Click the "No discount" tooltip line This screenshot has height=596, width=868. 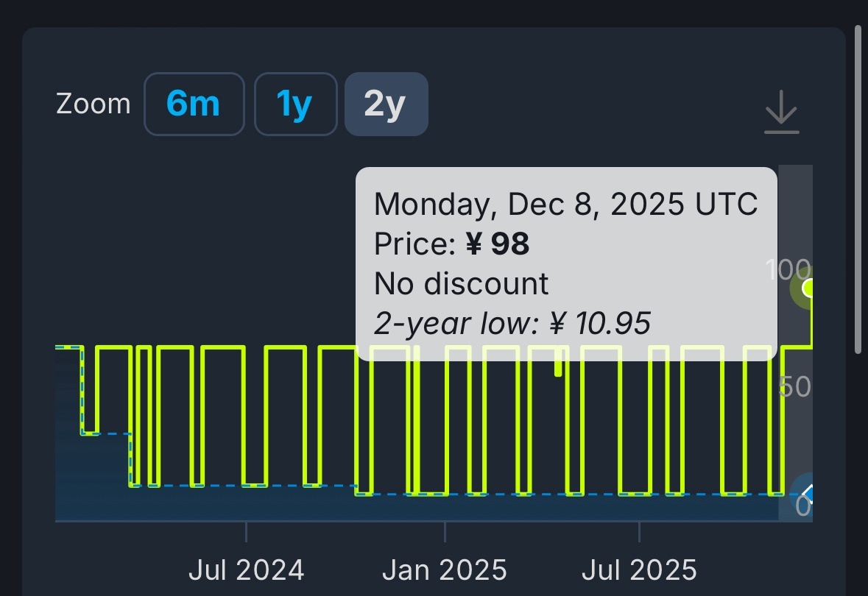click(461, 283)
